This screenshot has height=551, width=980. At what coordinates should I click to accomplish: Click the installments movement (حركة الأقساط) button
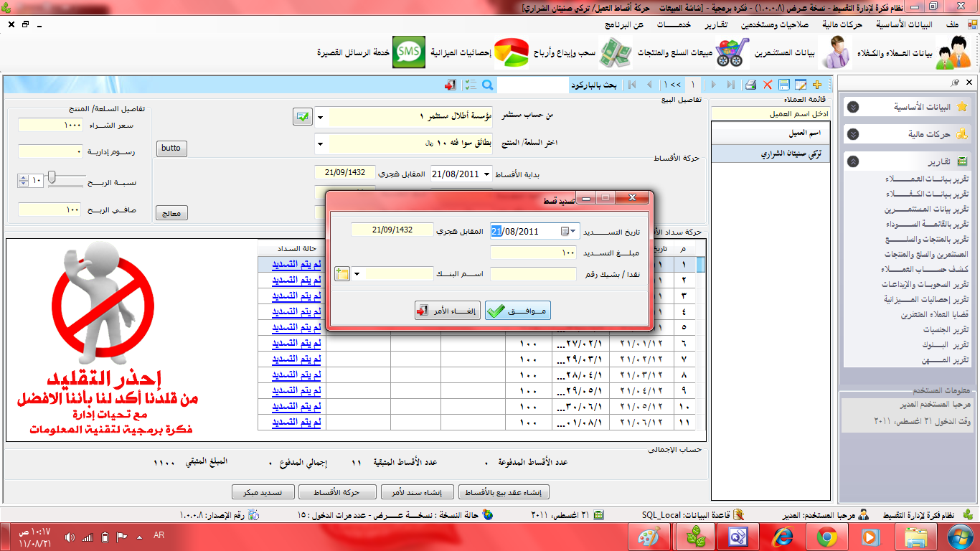pyautogui.click(x=339, y=492)
